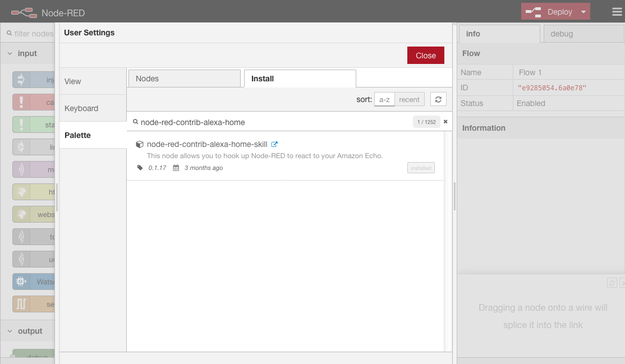Select the inject node in palette
625x364 pixels.
pos(34,80)
